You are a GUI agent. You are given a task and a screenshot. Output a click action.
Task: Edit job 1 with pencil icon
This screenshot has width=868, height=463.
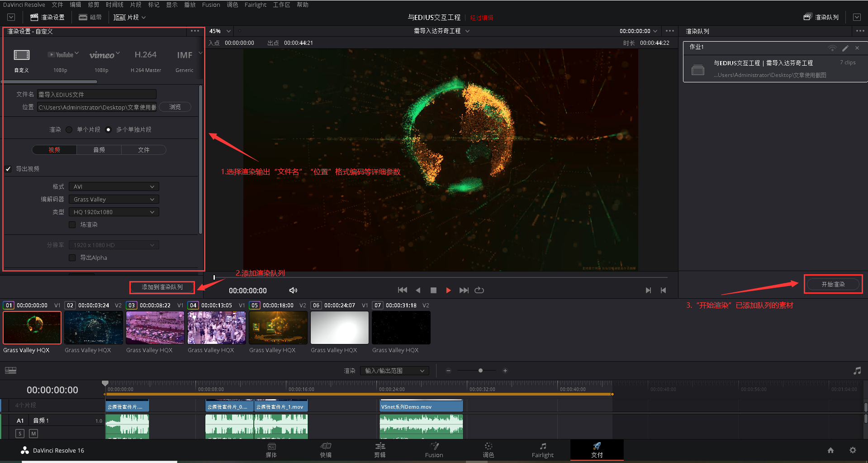[845, 48]
